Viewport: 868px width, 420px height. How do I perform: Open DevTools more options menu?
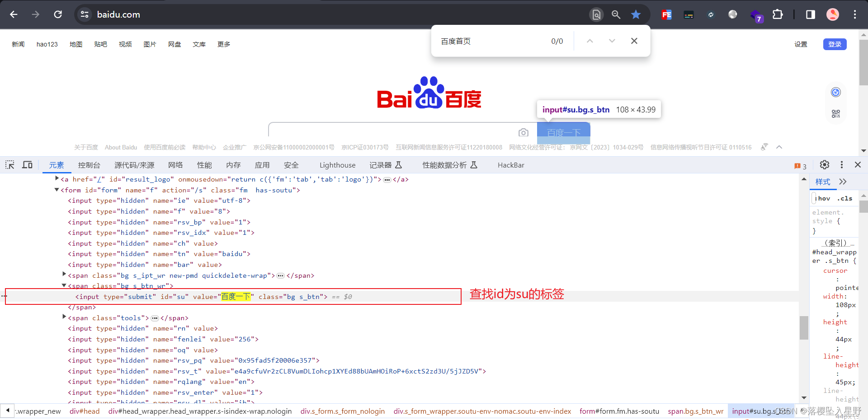[842, 165]
